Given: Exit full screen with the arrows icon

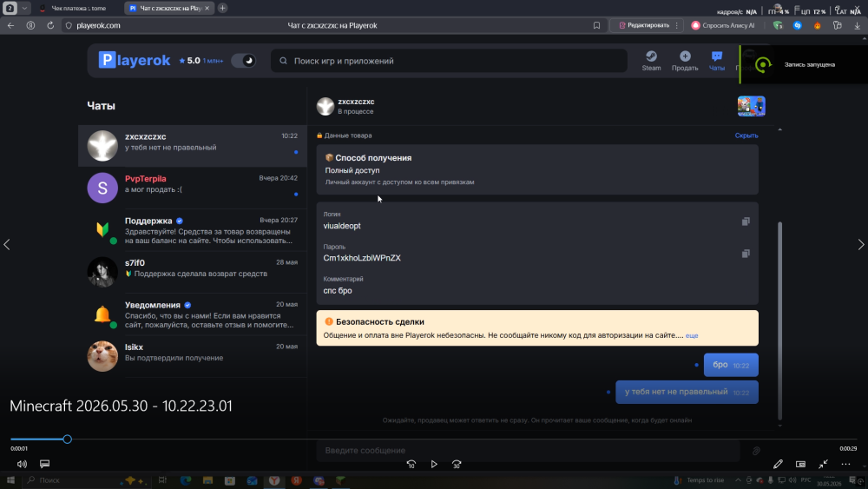Looking at the screenshot, I should [823, 464].
